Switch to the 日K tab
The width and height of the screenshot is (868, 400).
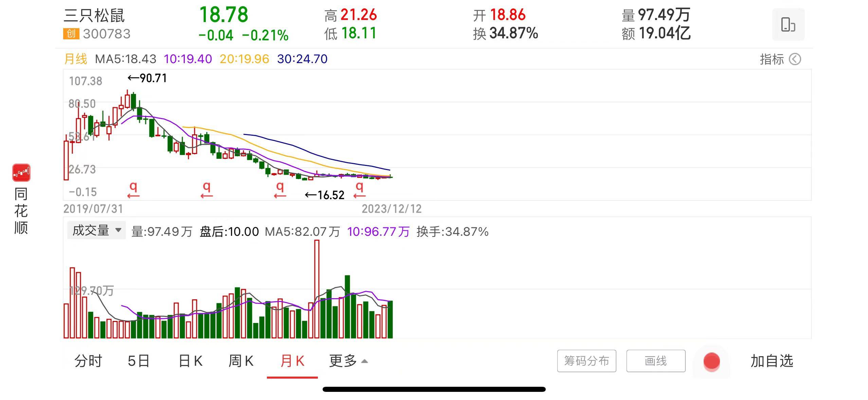(191, 361)
